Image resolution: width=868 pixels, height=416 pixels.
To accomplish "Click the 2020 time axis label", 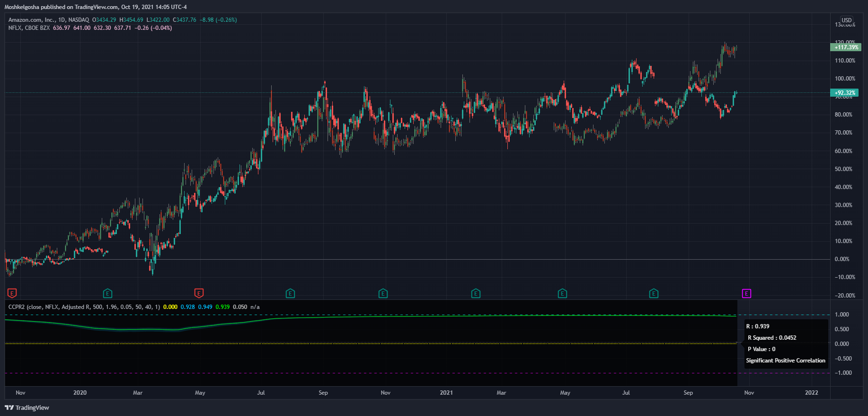I will point(80,393).
